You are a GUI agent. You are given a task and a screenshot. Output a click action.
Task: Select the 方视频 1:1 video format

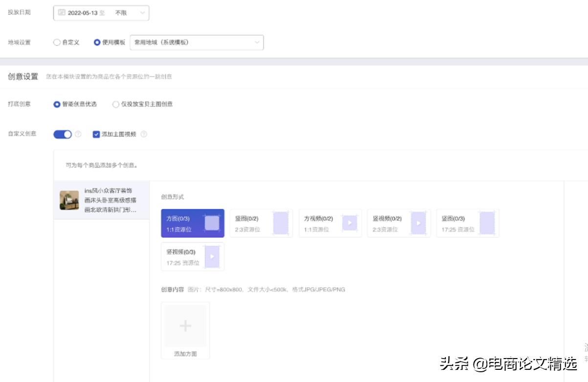329,223
